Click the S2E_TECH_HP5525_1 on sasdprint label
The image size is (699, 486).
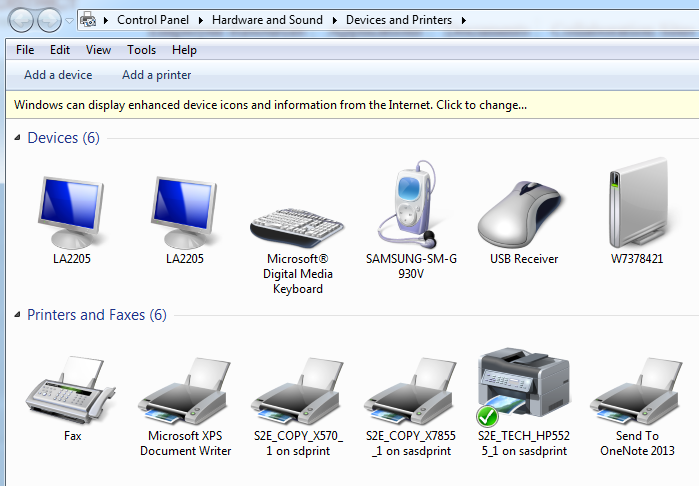tap(524, 443)
